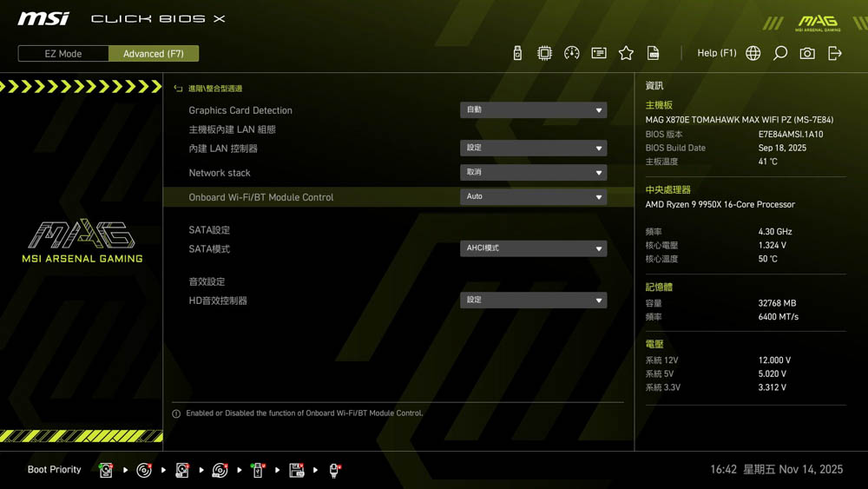Click Help (F1) button
Viewport: 868px width, 489px height.
[716, 54]
